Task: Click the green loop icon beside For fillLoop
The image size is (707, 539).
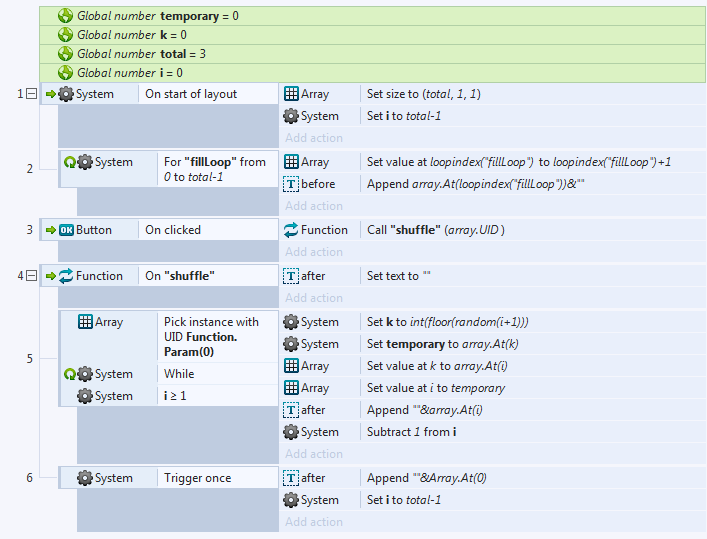Action: click(70, 162)
